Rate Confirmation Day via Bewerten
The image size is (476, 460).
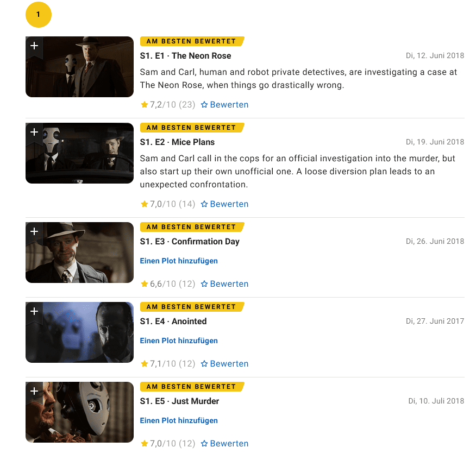pyautogui.click(x=224, y=284)
